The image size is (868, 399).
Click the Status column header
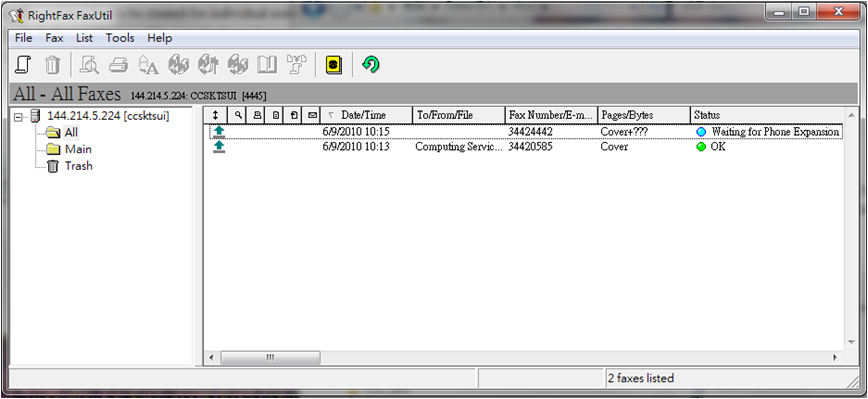pos(766,115)
